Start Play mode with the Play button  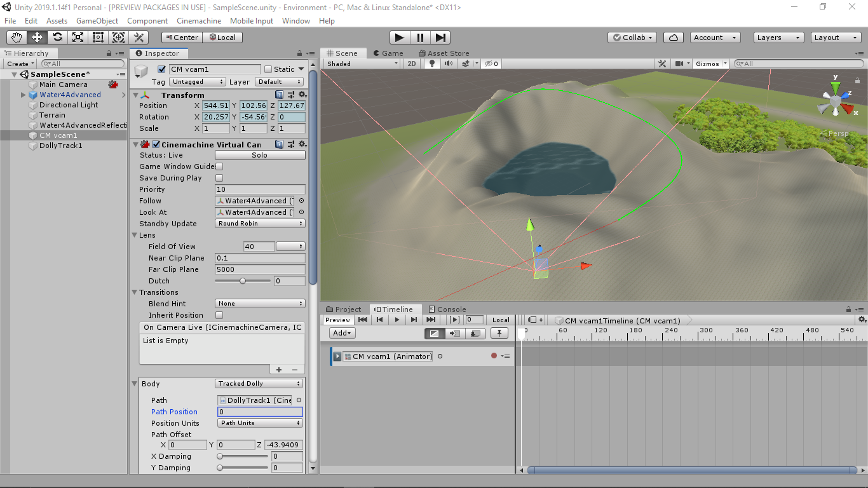[400, 37]
